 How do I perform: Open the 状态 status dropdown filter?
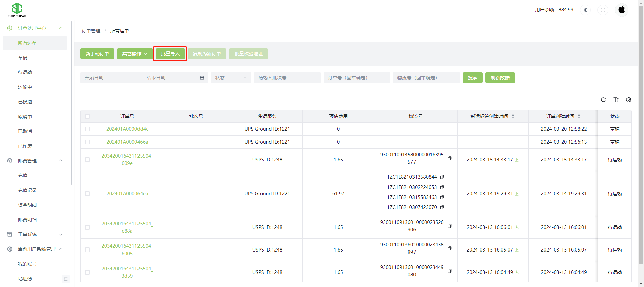point(231,78)
